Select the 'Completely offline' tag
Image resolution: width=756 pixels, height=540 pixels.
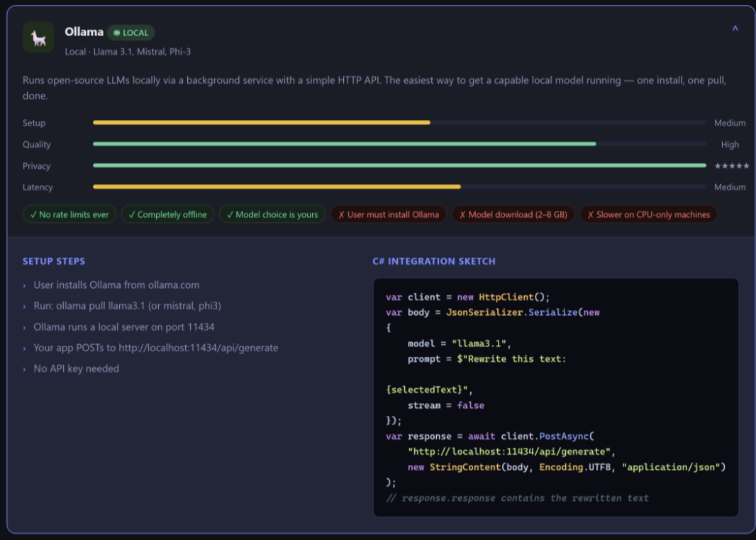[168, 214]
